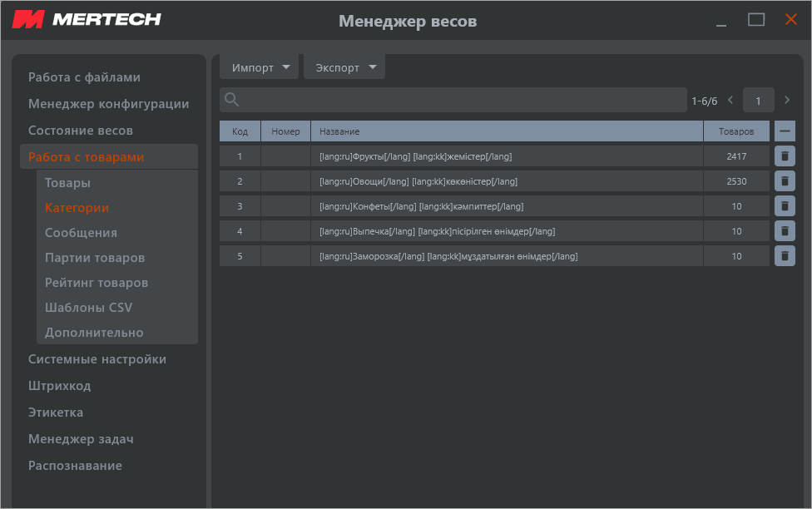The height and width of the screenshot is (509, 812).
Task: Select the Овощи category name cell
Action: click(507, 180)
